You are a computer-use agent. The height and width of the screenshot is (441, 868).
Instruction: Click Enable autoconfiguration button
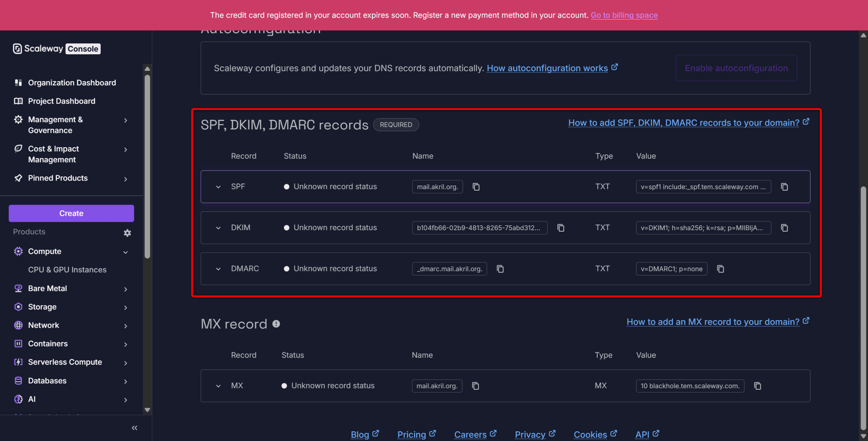pyautogui.click(x=736, y=68)
